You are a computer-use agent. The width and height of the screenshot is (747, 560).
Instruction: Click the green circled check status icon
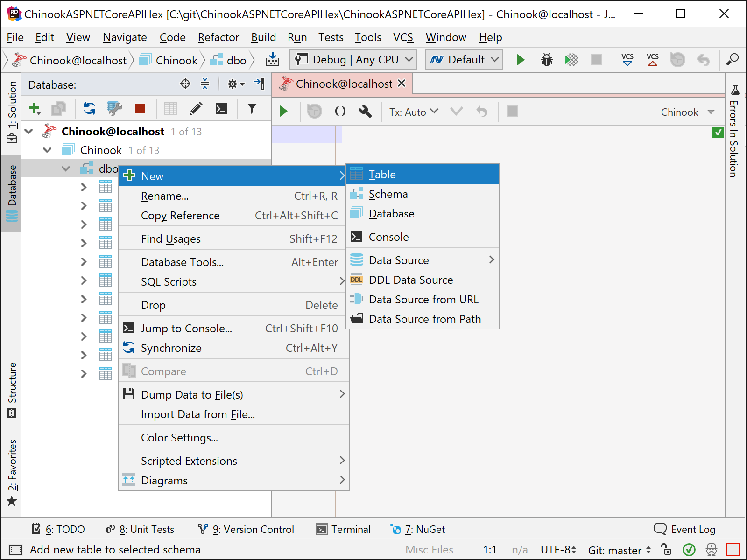[x=689, y=550]
